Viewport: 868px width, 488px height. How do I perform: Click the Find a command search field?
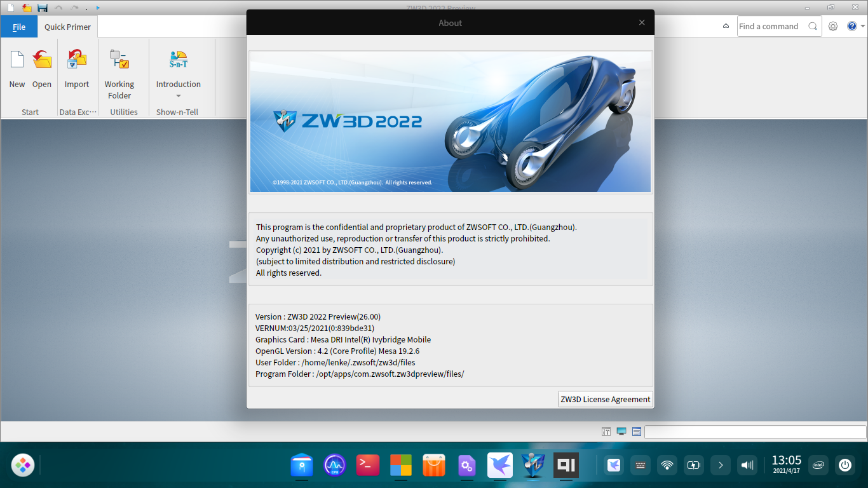771,26
